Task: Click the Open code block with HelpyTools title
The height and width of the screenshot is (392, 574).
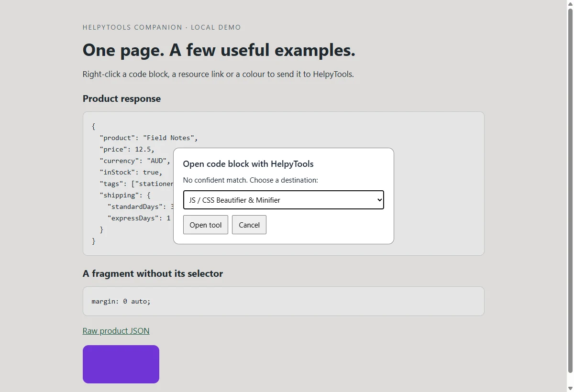Action: [x=248, y=164]
